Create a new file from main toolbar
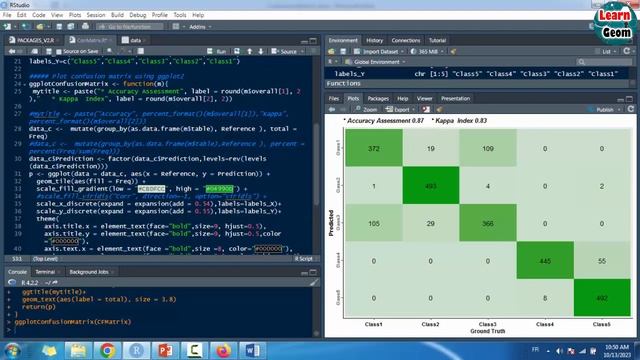 point(7,27)
